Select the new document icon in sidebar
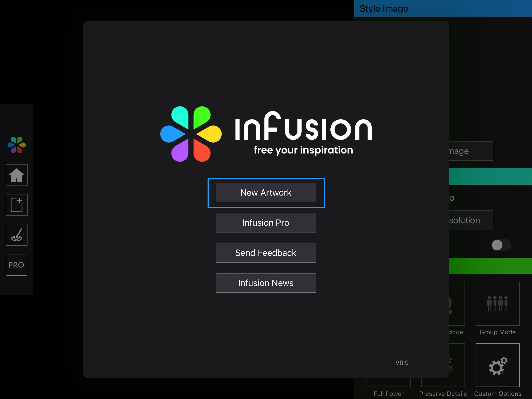Screen dimensions: 532x399 click(x=17, y=205)
